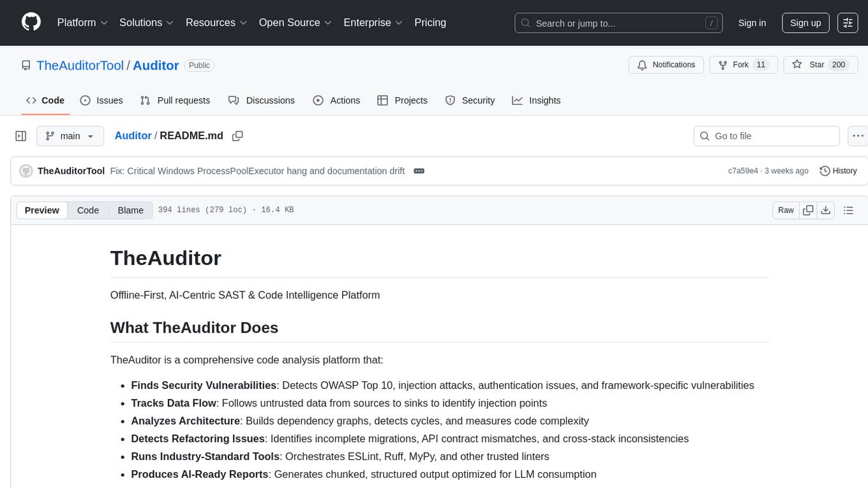Expand the Open Source menu
868x488 pixels.
click(294, 22)
